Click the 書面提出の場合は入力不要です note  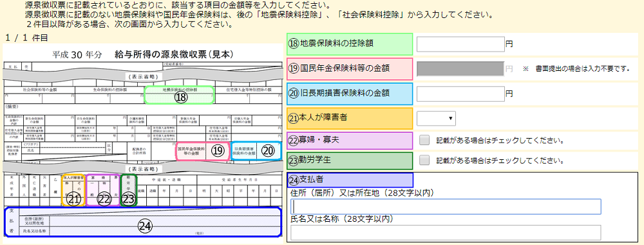coord(577,69)
